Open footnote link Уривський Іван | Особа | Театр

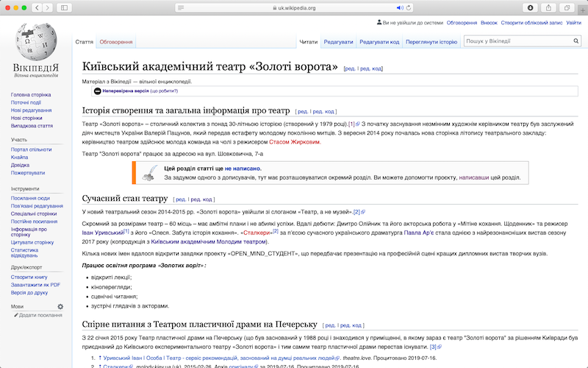218,358
